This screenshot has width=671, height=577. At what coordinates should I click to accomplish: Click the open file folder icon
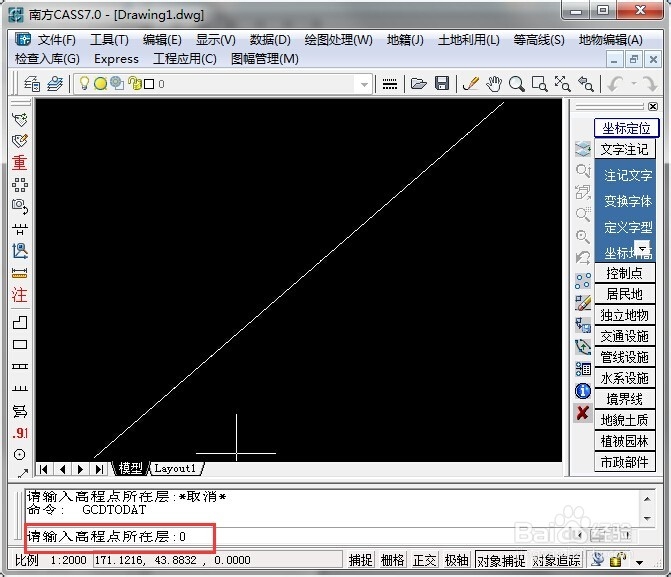419,83
